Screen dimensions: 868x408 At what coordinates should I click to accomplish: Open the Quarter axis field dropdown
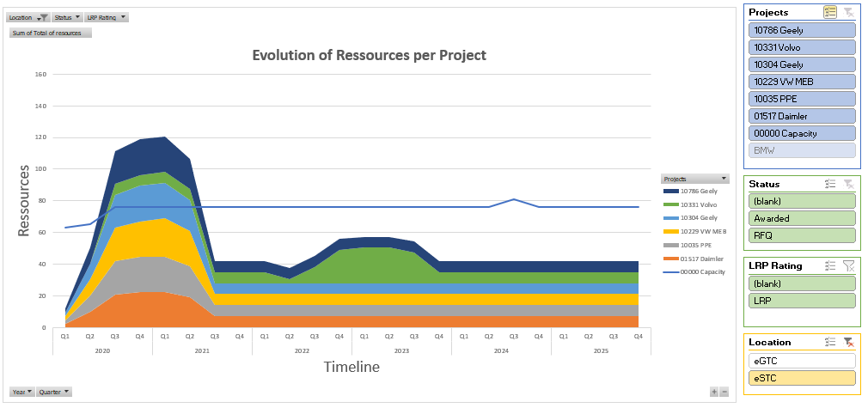[54, 392]
